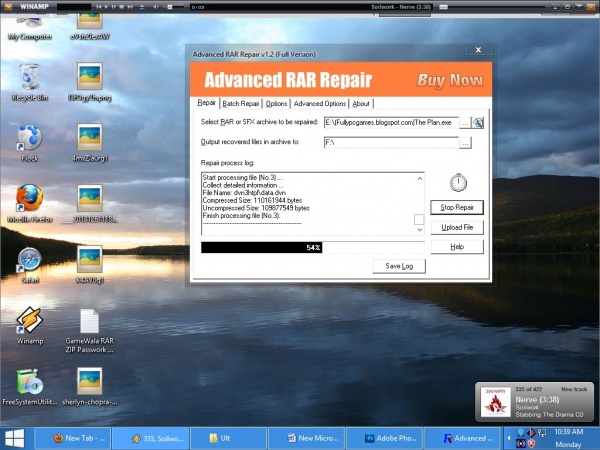Select image file beside My Computer
The width and height of the screenshot is (600, 450).
tap(90, 28)
